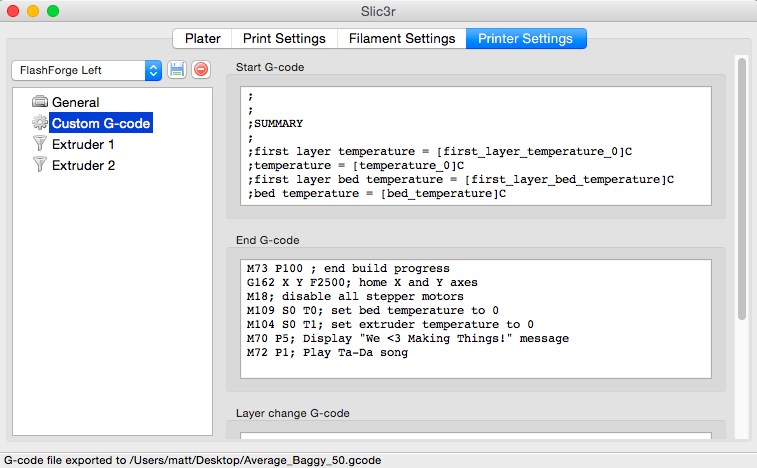This screenshot has height=468, width=757.
Task: Choose Extruder 2 in the sidebar list
Action: click(83, 165)
